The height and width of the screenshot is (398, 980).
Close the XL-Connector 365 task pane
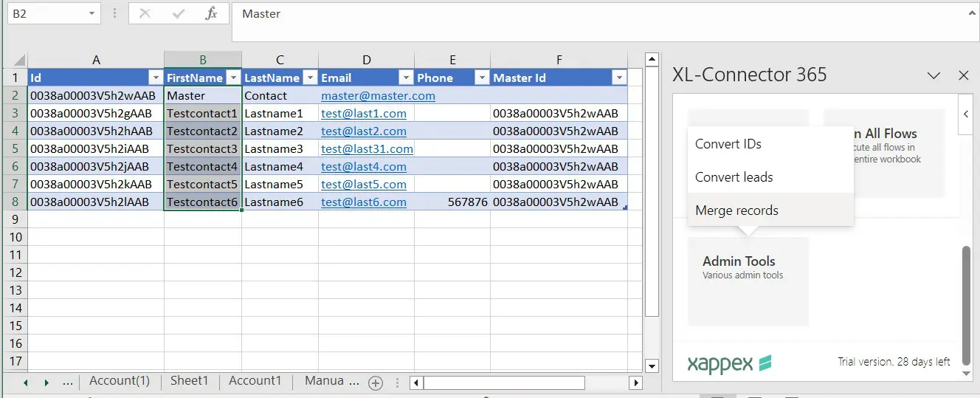pos(963,75)
